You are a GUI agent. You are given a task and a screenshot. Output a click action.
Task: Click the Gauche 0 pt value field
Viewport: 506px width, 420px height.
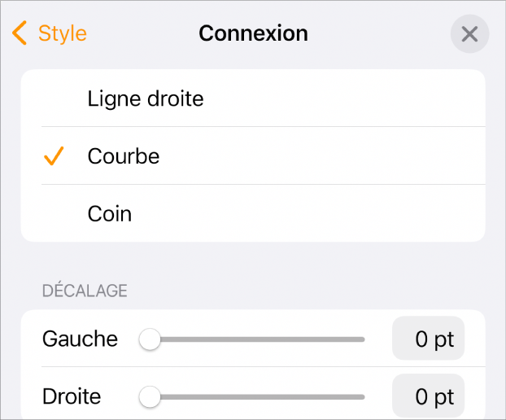[x=429, y=339]
